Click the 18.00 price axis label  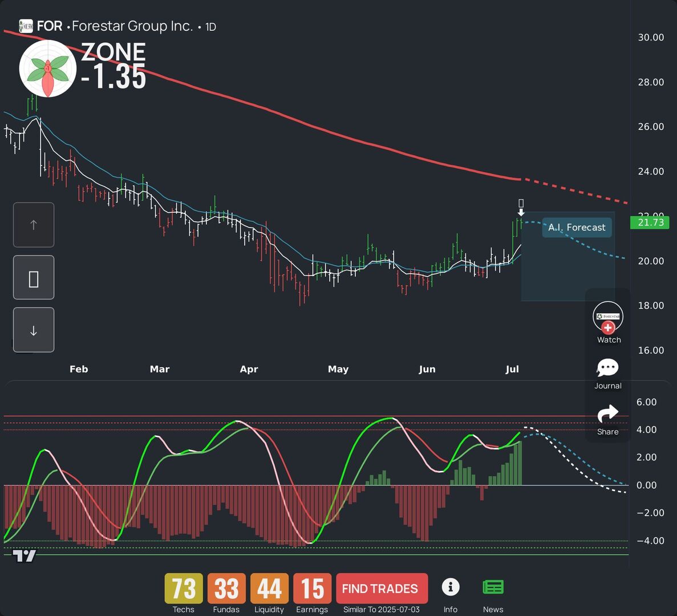click(651, 306)
